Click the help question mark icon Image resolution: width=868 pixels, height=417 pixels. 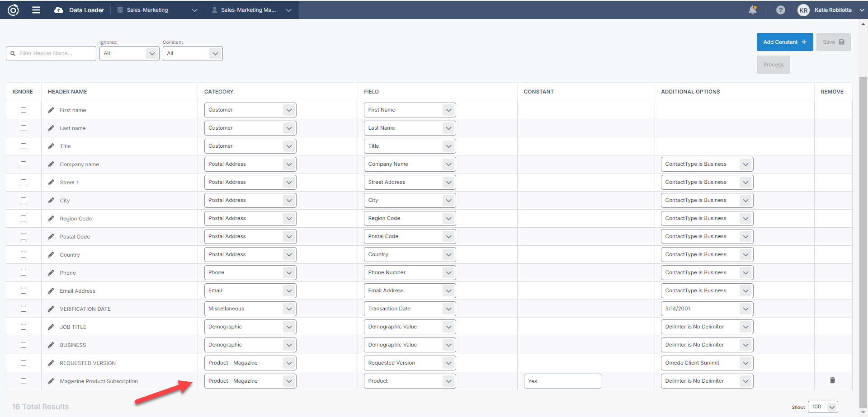pos(780,10)
